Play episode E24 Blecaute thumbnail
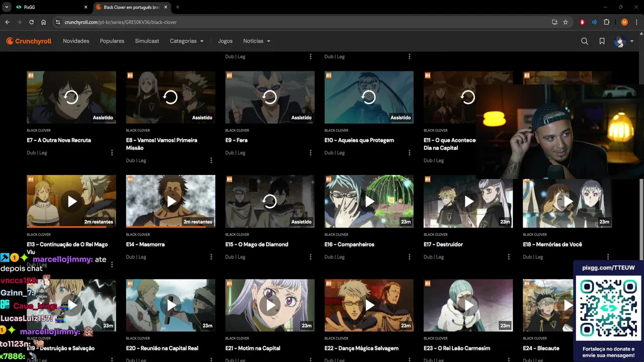 (548, 305)
